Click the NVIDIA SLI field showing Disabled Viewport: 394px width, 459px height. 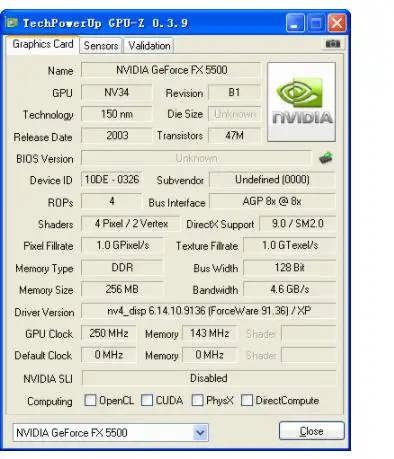coord(209,378)
